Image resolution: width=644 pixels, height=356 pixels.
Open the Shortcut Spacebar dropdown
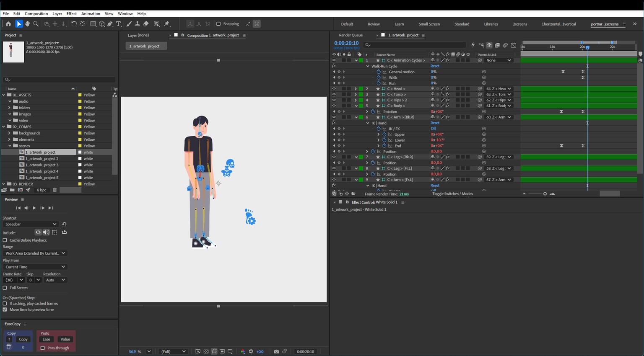pyautogui.click(x=31, y=224)
